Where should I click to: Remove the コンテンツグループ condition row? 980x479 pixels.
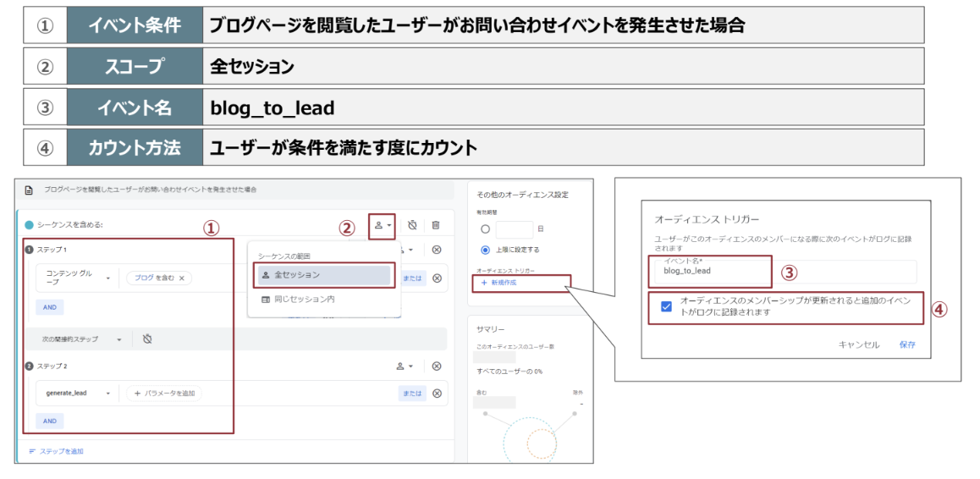click(437, 278)
